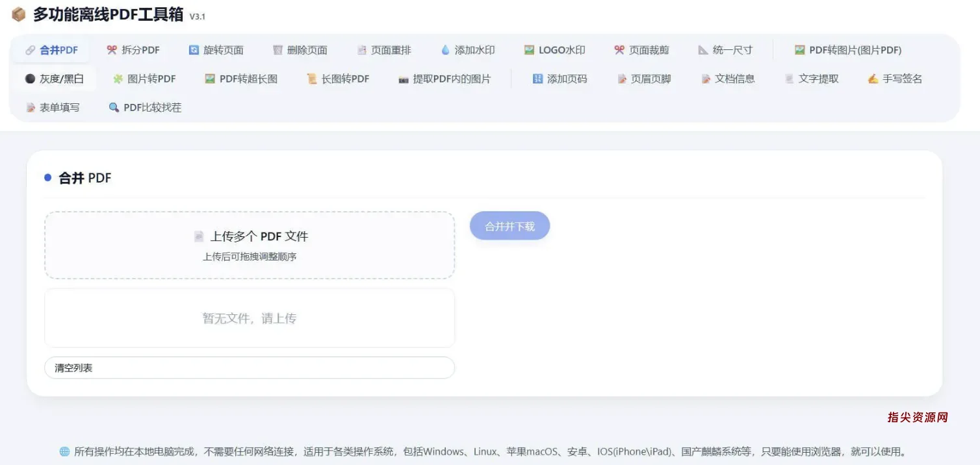This screenshot has height=465, width=980.
Task: Open the 手写签名 tab
Action: tap(896, 79)
